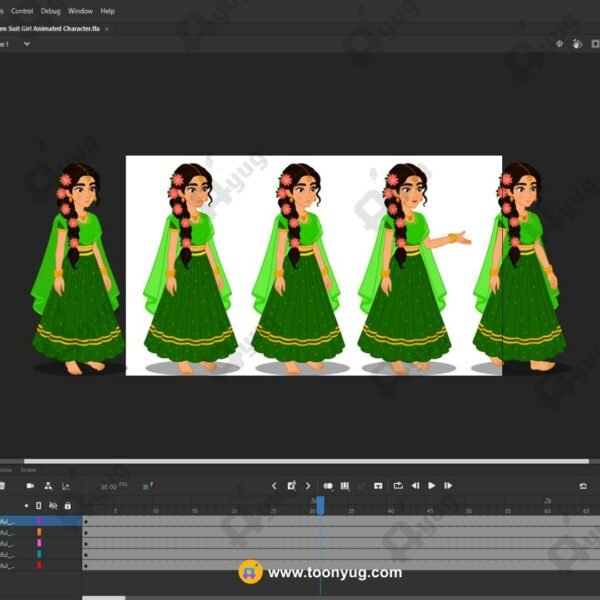Step forward one frame
Screen dimensions: 600x600
point(448,486)
